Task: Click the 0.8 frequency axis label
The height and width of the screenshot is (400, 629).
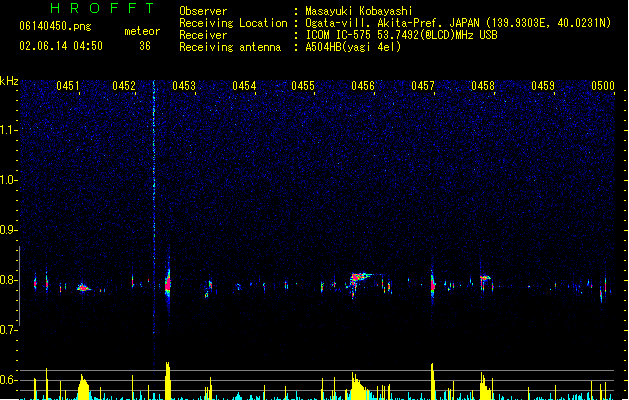Action: [8, 280]
